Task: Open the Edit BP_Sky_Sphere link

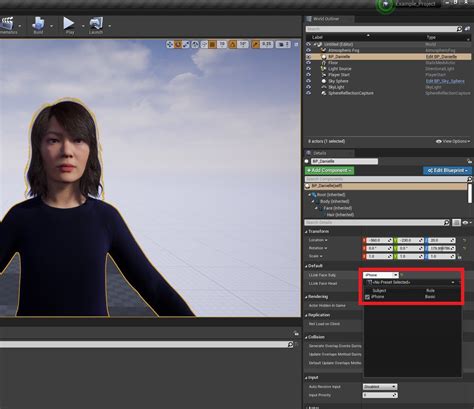Action: (445, 81)
